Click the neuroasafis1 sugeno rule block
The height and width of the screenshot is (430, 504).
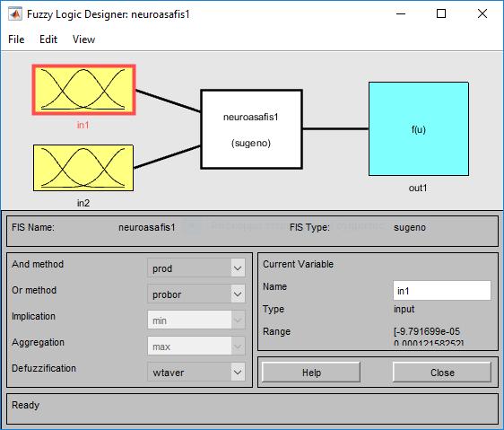tap(251, 129)
